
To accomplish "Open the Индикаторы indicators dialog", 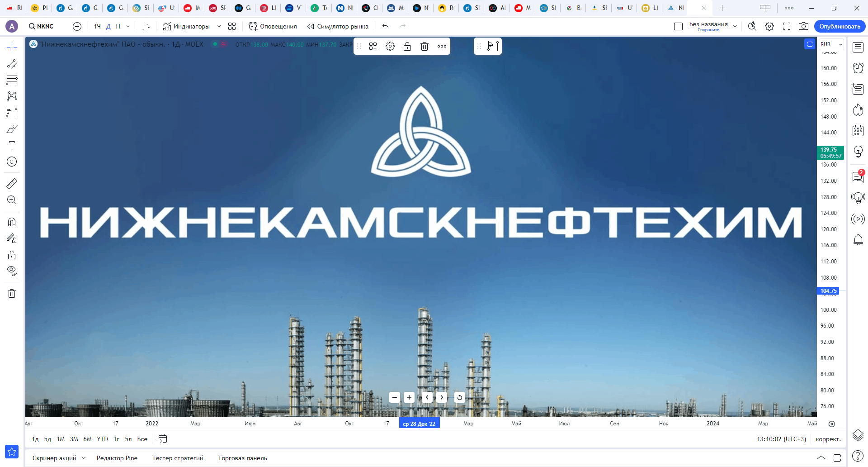I will point(186,26).
